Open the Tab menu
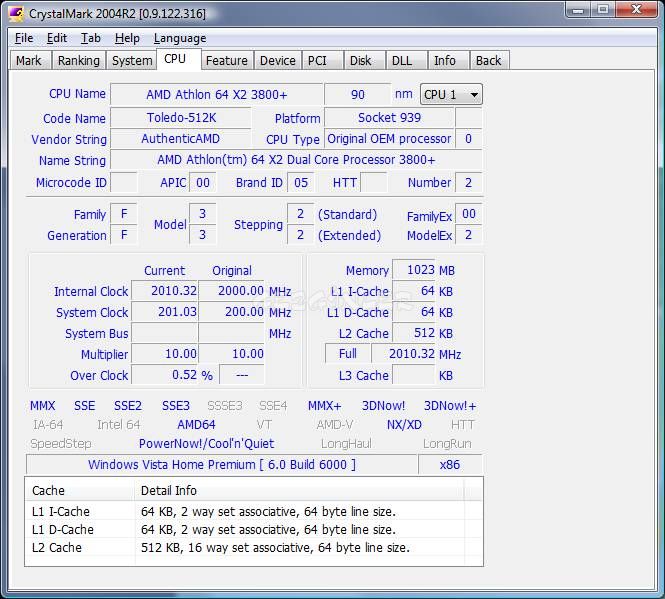665x599 pixels. coord(91,38)
